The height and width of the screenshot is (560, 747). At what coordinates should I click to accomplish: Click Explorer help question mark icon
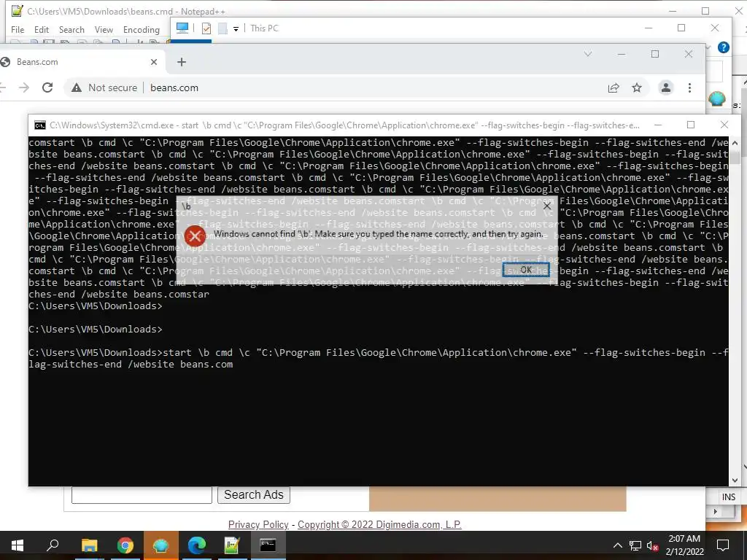[x=723, y=47]
